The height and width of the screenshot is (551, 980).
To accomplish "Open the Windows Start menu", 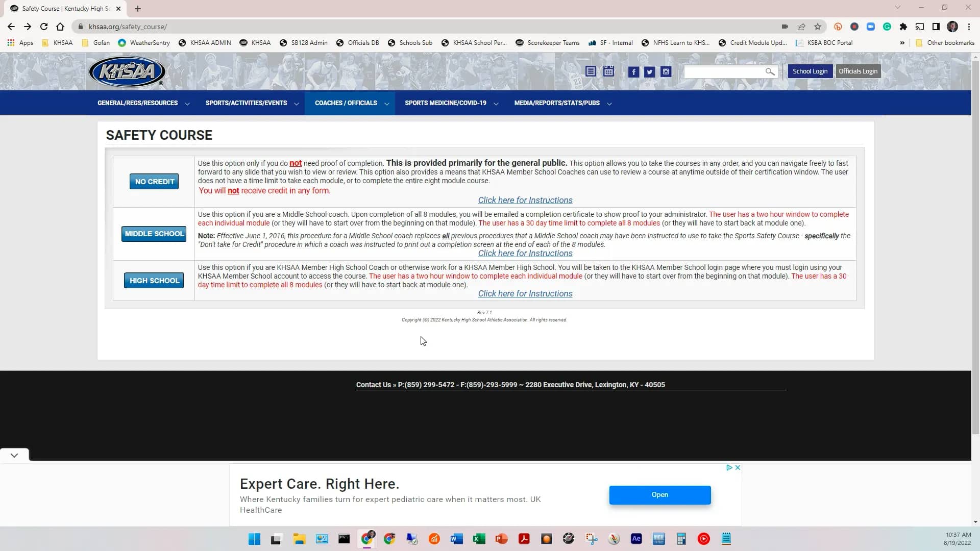I will coord(254,539).
